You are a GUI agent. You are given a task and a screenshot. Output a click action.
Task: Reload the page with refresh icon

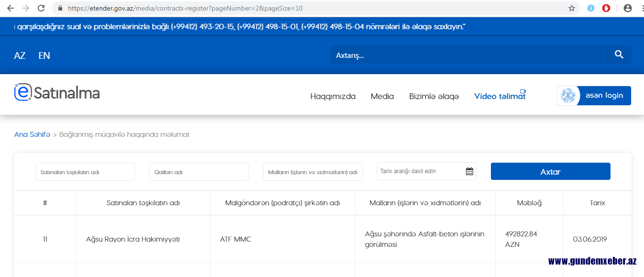coord(41,8)
